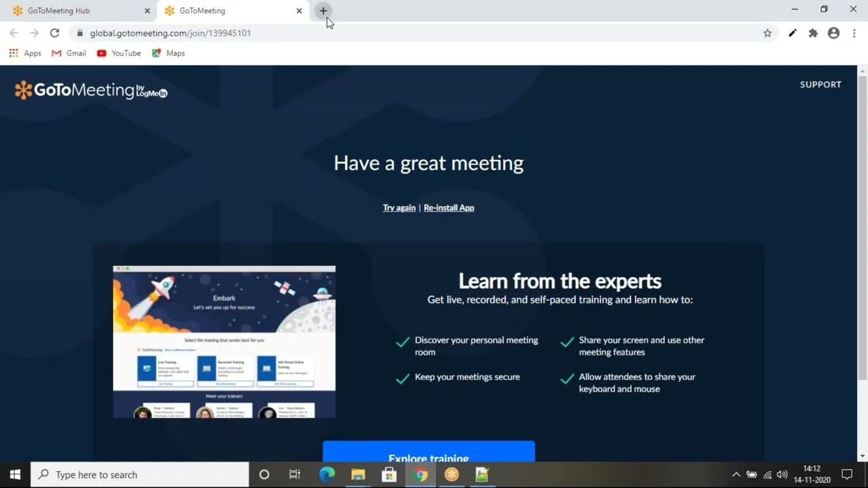The height and width of the screenshot is (488, 868).
Task: Open the green notepad taskbar app
Action: (x=482, y=474)
